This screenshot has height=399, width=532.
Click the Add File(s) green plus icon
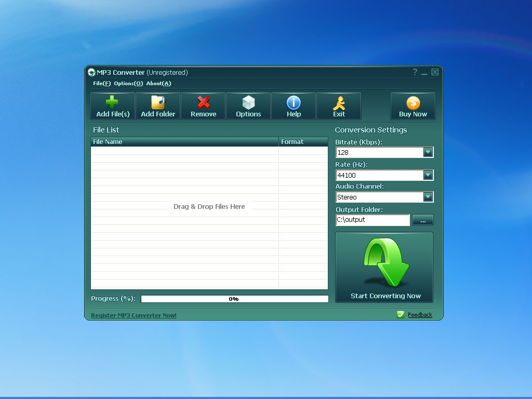click(x=112, y=100)
